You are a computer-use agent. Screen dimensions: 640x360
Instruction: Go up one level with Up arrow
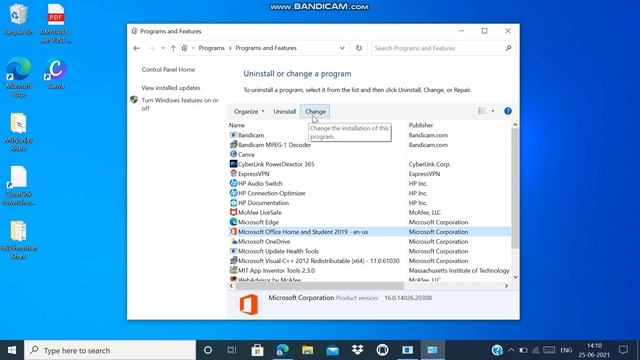pyautogui.click(x=173, y=48)
